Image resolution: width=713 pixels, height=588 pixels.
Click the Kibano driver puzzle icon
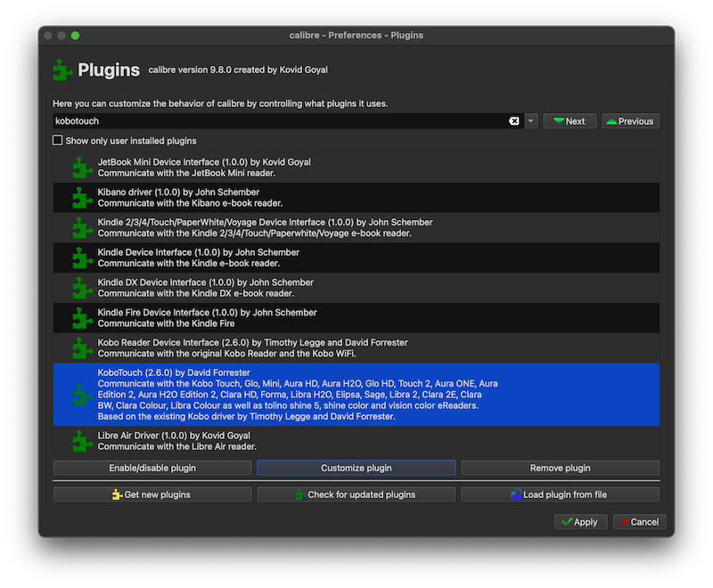coord(82,198)
